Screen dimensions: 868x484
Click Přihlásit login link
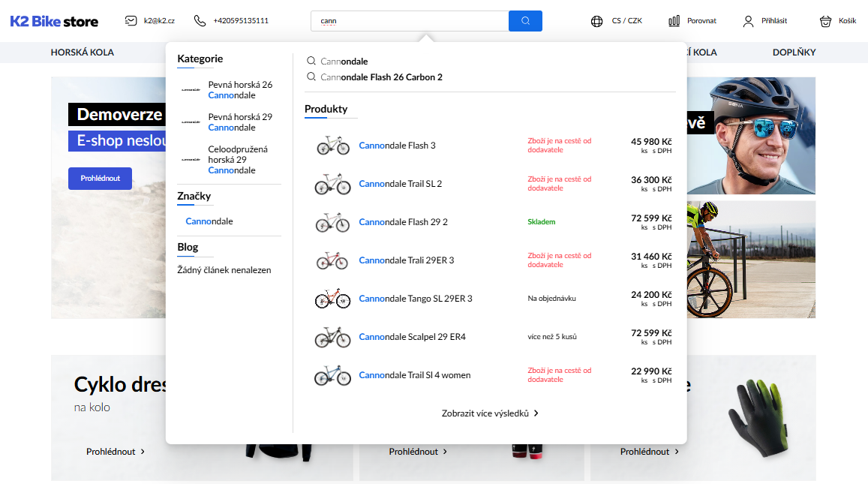pyautogui.click(x=774, y=21)
